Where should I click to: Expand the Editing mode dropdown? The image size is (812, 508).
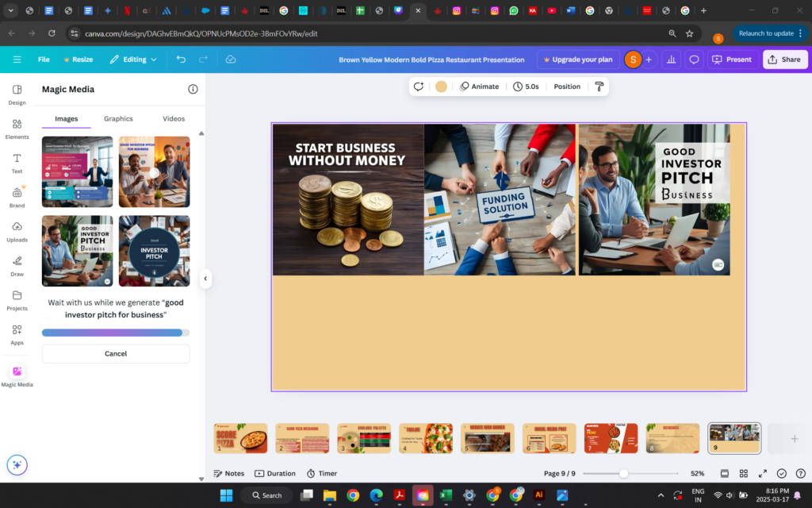click(133, 60)
